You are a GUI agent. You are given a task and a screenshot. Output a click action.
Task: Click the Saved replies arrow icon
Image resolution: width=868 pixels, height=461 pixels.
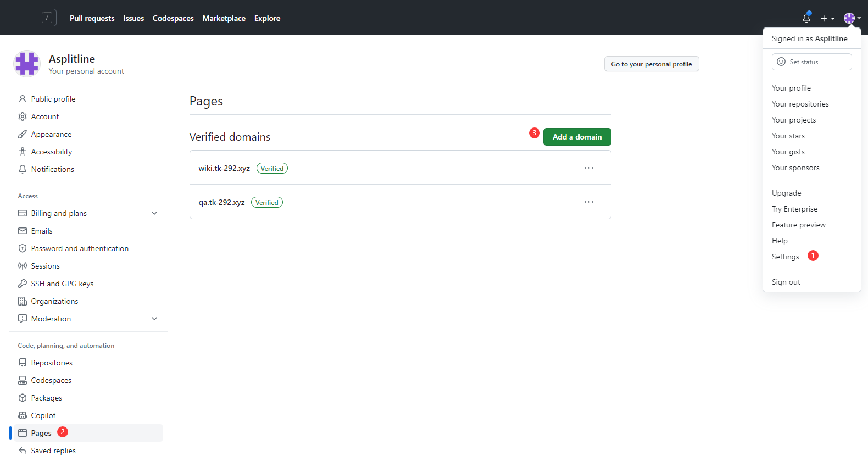(x=23, y=451)
